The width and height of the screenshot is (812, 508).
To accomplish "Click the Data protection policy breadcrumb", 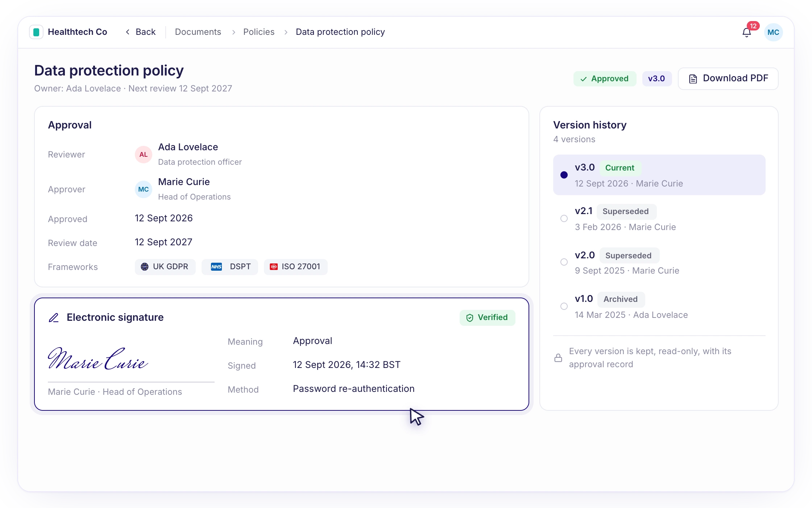I will (340, 32).
